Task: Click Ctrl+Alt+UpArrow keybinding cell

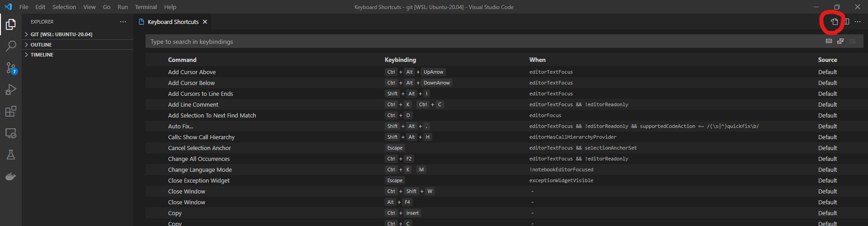Action: coord(415,72)
